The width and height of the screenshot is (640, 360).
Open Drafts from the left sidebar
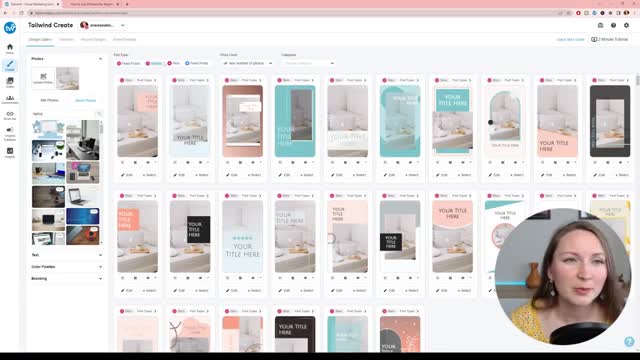click(10, 82)
